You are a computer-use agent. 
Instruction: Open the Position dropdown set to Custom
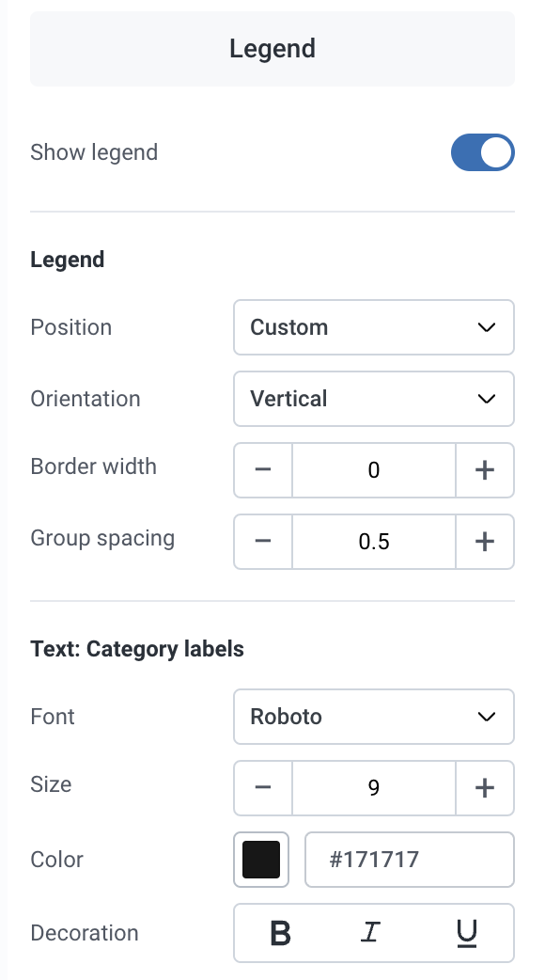[x=373, y=327]
